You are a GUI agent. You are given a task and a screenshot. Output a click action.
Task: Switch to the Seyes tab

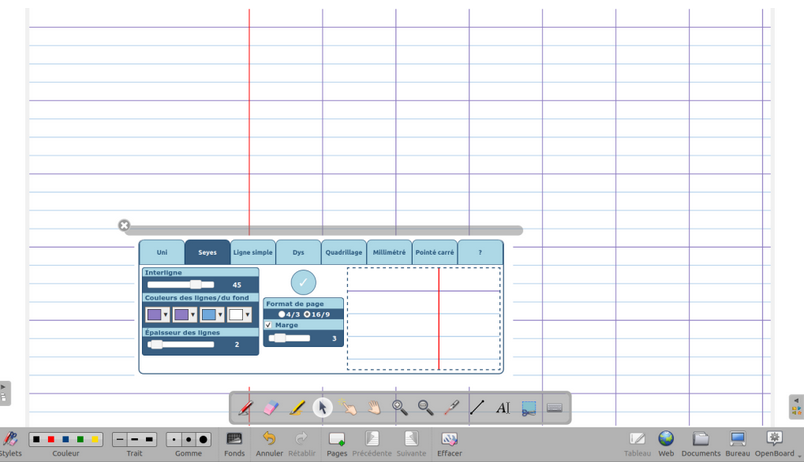[208, 252]
